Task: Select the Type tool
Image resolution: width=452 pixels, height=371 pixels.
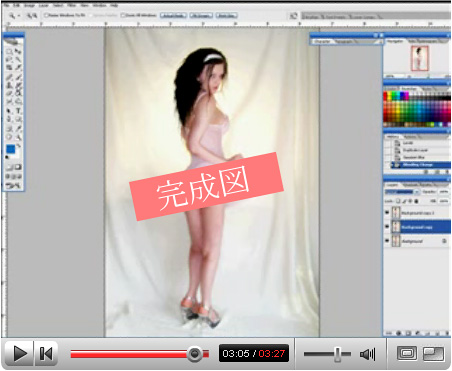Action: point(18,111)
